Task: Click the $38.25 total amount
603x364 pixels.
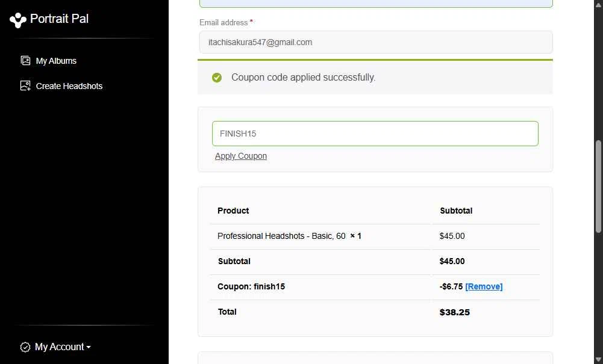Action: click(x=455, y=312)
